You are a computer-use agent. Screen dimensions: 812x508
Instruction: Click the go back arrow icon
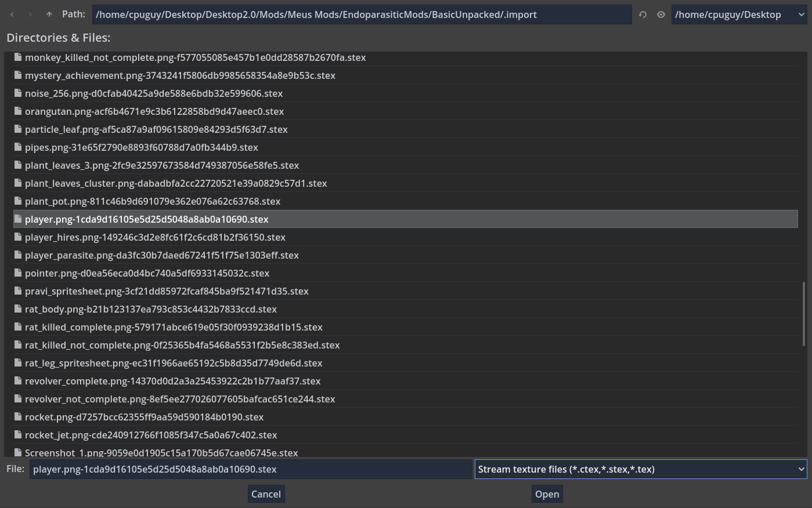(x=12, y=14)
